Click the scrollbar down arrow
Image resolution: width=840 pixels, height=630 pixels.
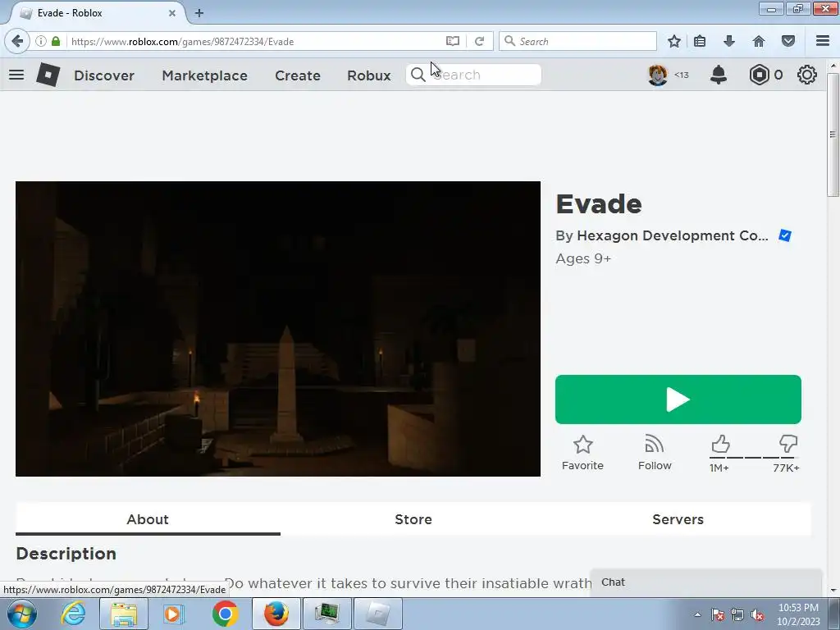coord(833,591)
